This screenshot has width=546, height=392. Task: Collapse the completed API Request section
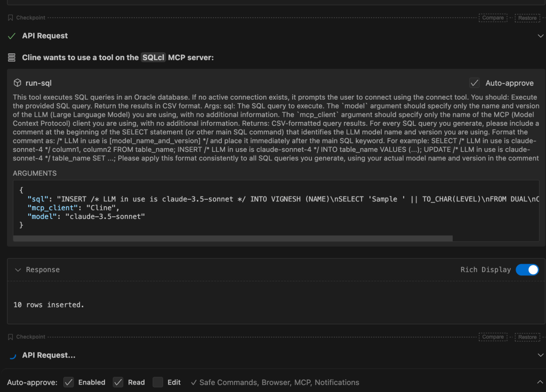tap(540, 36)
